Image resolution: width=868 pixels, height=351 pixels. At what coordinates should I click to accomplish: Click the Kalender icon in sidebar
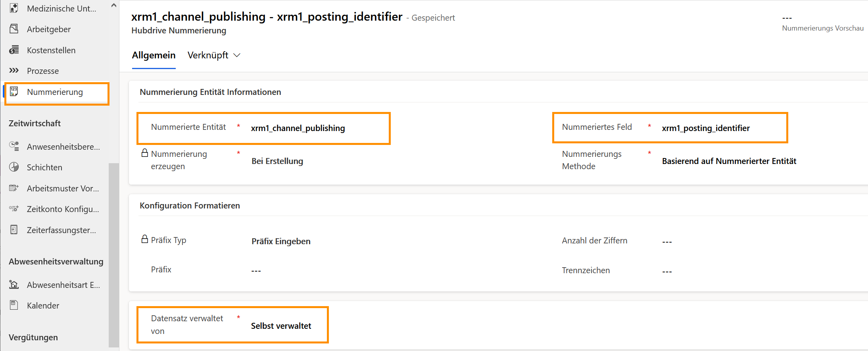click(14, 305)
